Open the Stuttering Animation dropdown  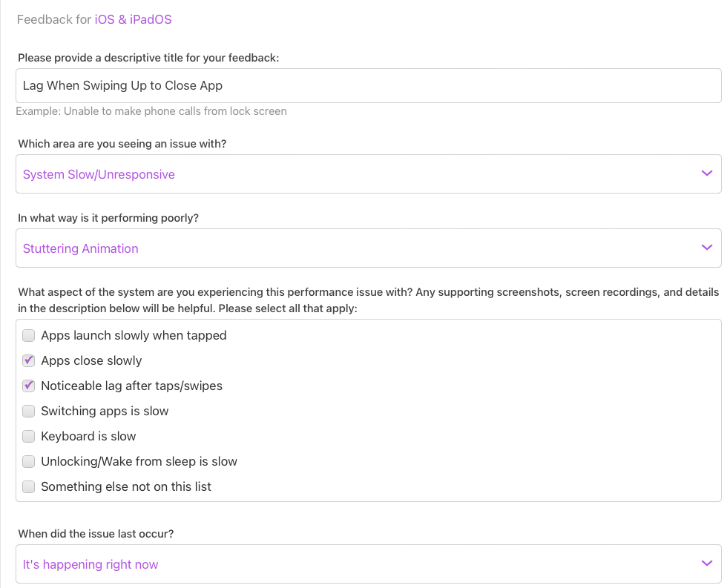[356, 248]
